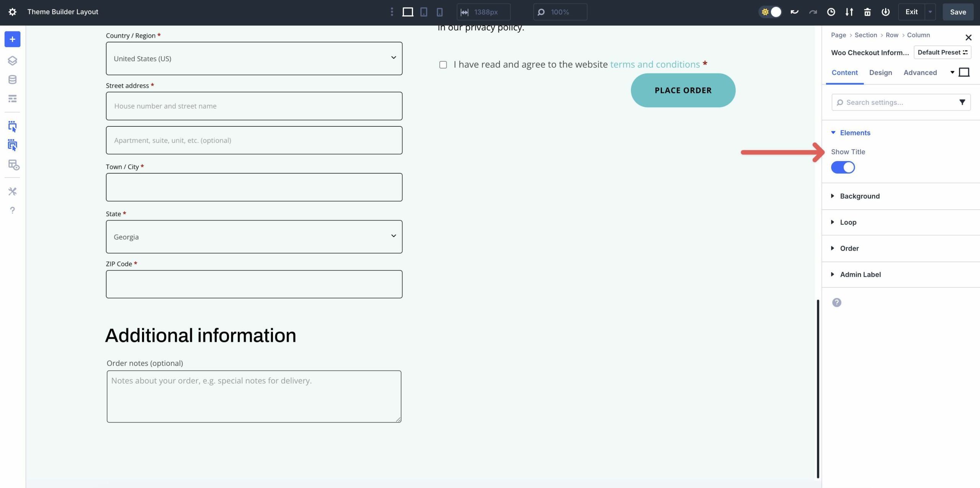This screenshot has width=980, height=488.
Task: Disable the Show Title toggle
Action: (843, 167)
